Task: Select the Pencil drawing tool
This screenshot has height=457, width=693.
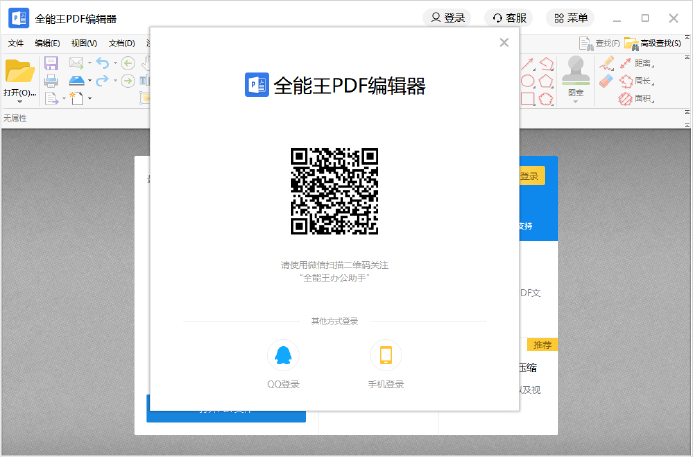Action: tap(606, 63)
